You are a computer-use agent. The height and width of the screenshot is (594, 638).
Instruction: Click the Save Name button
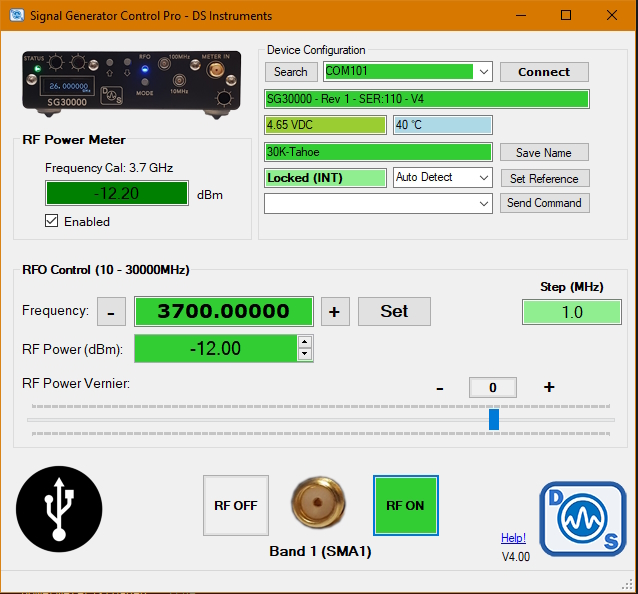(x=544, y=153)
